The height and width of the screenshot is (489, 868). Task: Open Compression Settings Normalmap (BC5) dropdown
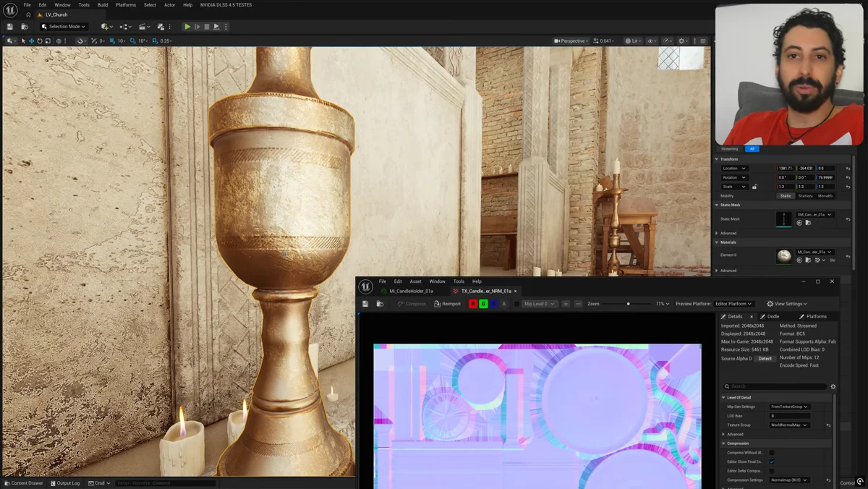pos(789,480)
